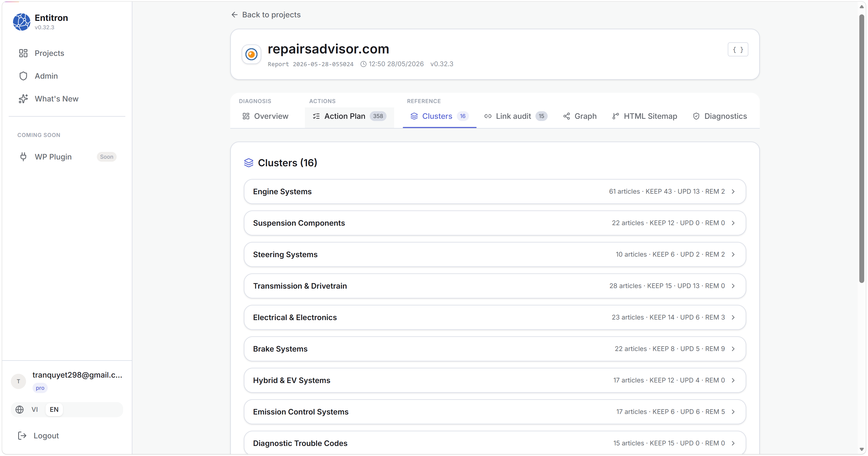Click the repairsadvisor.com site favicon
Viewport: 868px width, 456px height.
pyautogui.click(x=251, y=54)
